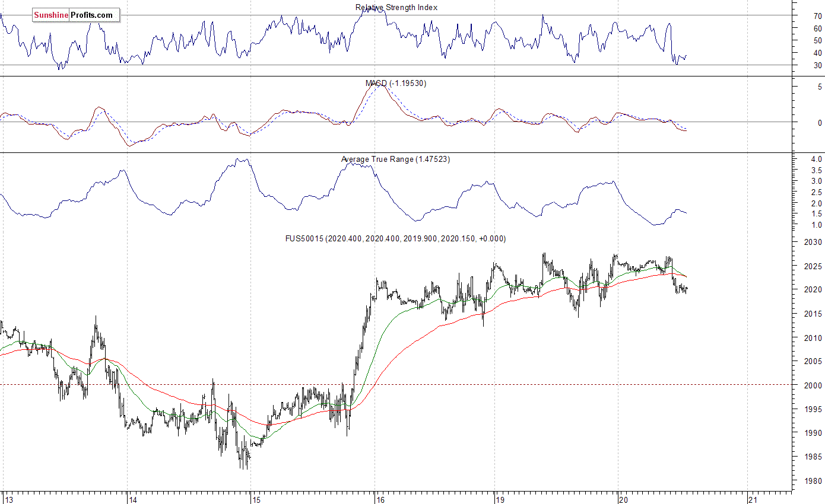Click ATR axis value 2.5

(817, 192)
